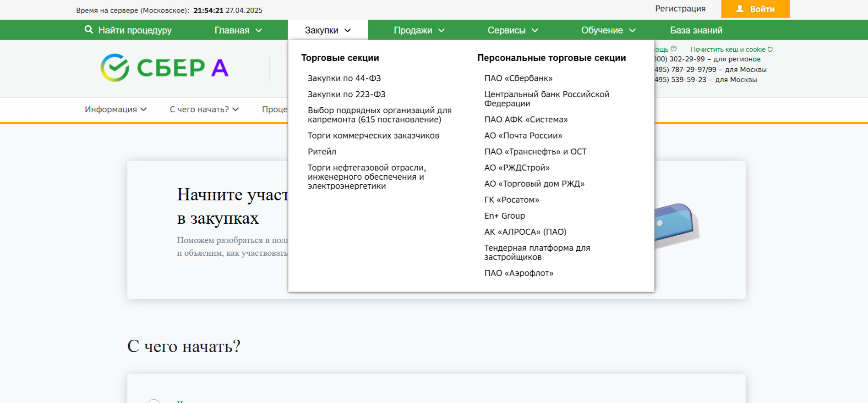Open ПАО «Транснефть» и ОСТ
Viewport: 868px width, 403px height.
pos(535,152)
